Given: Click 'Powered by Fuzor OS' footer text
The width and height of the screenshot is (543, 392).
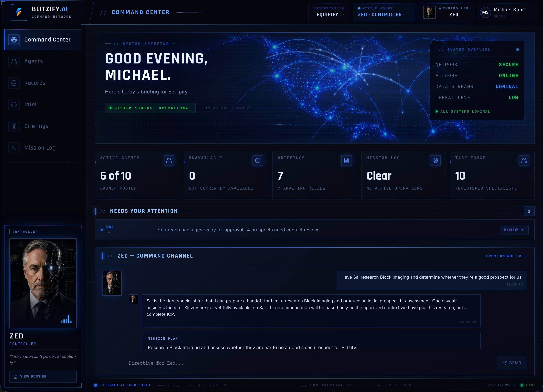Looking at the screenshot, I should (x=178, y=385).
